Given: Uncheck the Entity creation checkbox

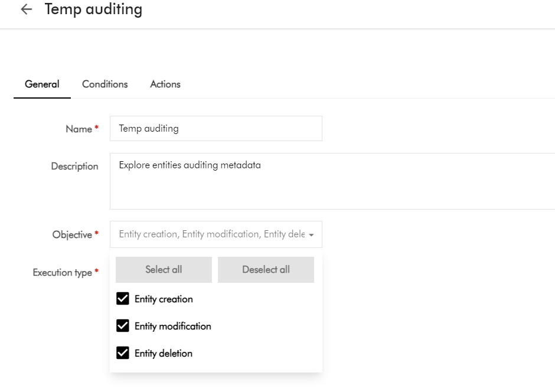Looking at the screenshot, I should [123, 299].
